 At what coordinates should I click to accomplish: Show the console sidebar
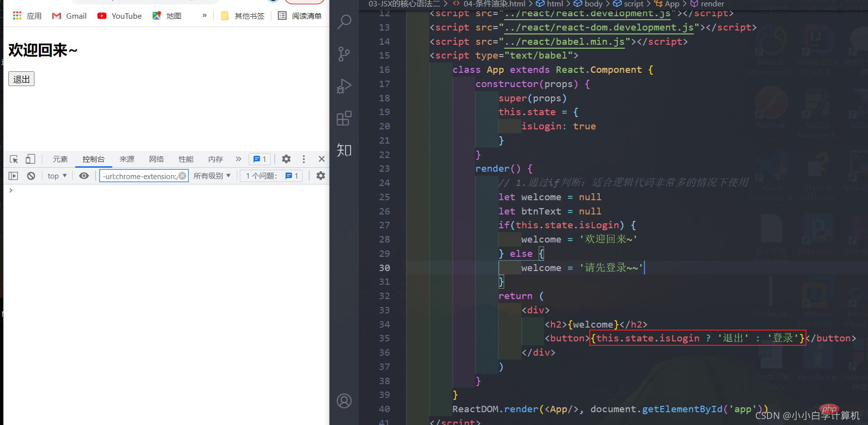coord(13,176)
